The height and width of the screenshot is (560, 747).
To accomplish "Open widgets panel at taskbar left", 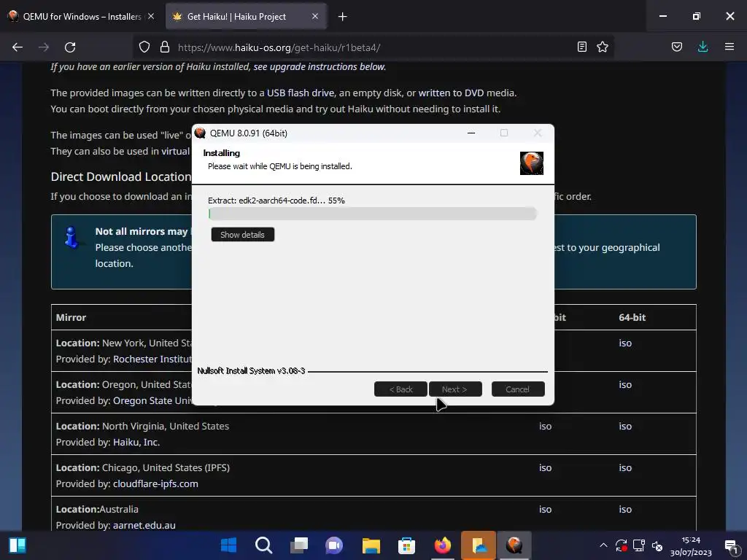I will point(18,545).
